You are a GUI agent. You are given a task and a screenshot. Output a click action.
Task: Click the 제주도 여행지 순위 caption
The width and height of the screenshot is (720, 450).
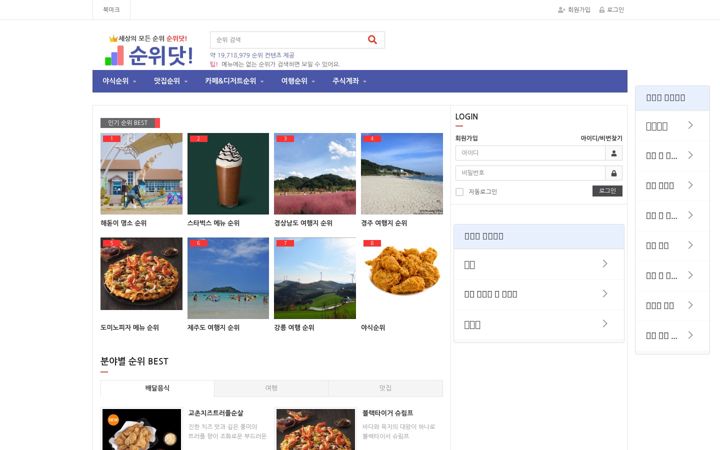click(x=214, y=328)
